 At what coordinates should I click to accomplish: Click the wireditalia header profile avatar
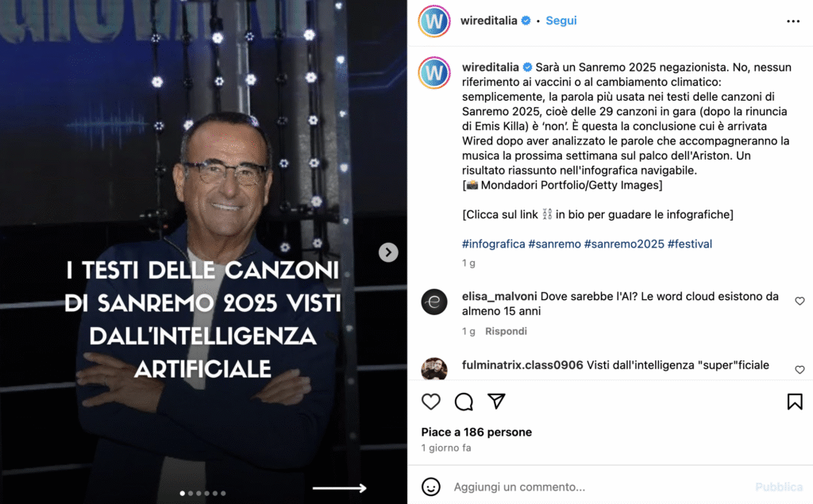(434, 21)
